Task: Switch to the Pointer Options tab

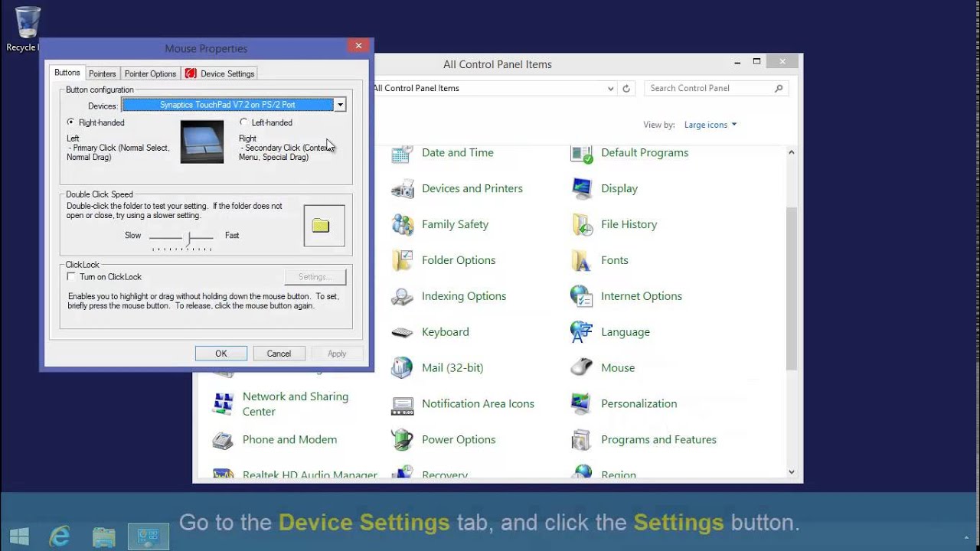Action: [150, 73]
